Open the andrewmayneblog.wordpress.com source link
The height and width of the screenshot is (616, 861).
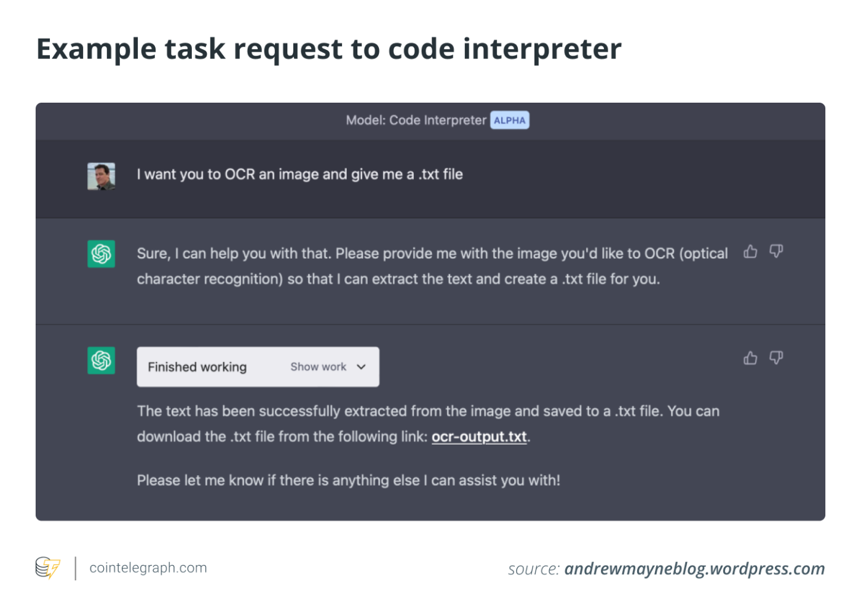[694, 569]
